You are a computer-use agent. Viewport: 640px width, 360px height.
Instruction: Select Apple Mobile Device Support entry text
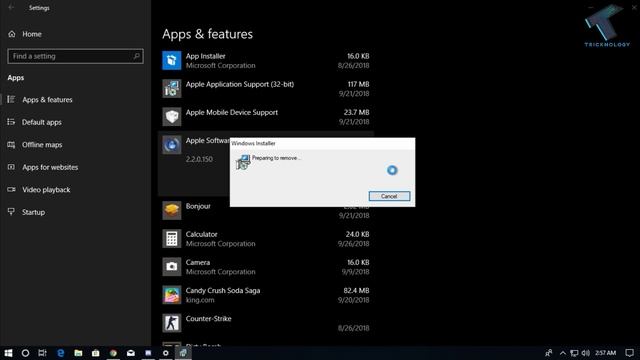tap(231, 112)
